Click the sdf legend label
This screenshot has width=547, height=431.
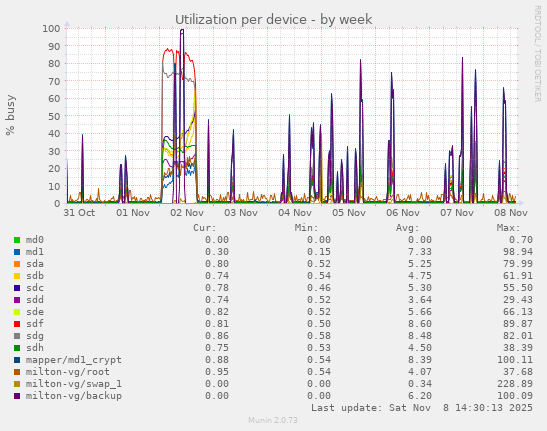coord(35,324)
